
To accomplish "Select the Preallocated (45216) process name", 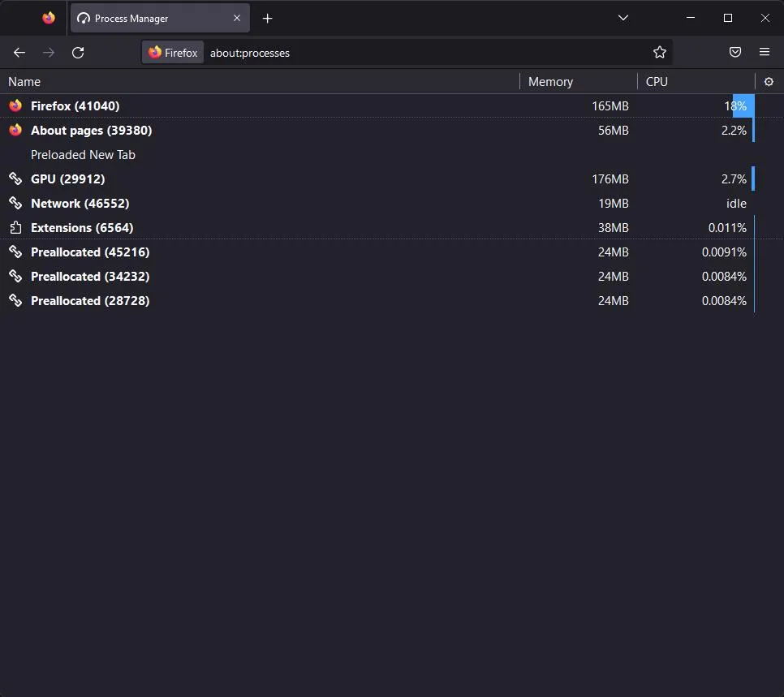I will point(90,252).
